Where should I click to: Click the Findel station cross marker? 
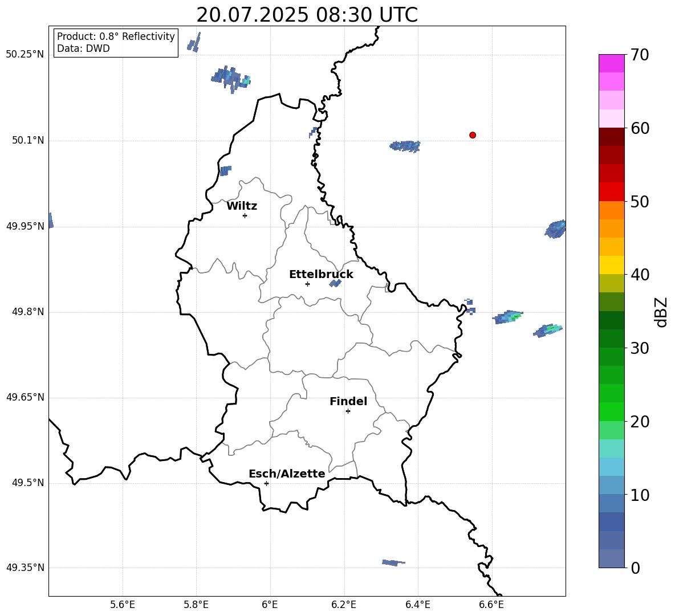348,411
